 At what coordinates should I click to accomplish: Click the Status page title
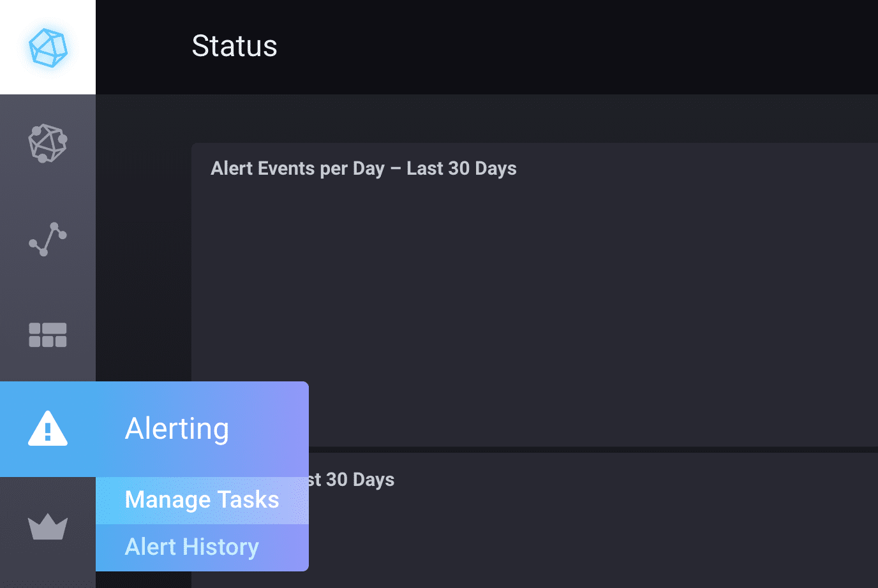tap(234, 46)
